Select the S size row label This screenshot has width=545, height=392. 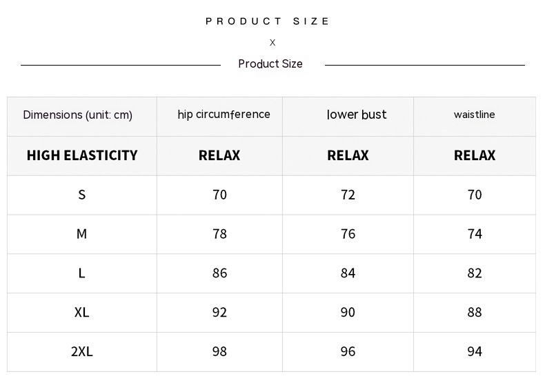(81, 195)
